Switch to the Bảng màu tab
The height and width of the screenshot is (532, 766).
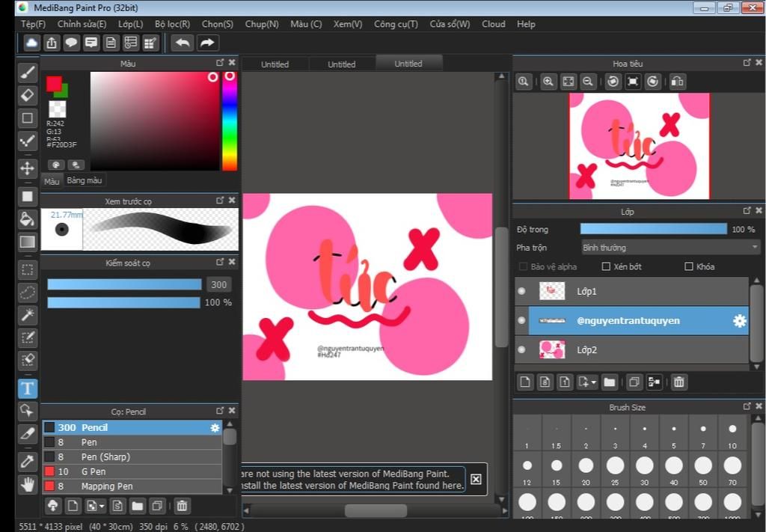tap(85, 180)
